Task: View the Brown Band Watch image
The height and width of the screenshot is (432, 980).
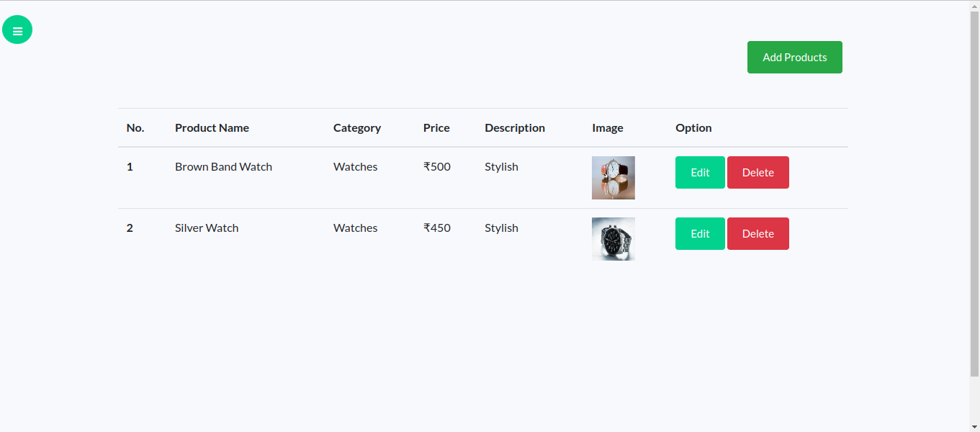Action: [613, 177]
